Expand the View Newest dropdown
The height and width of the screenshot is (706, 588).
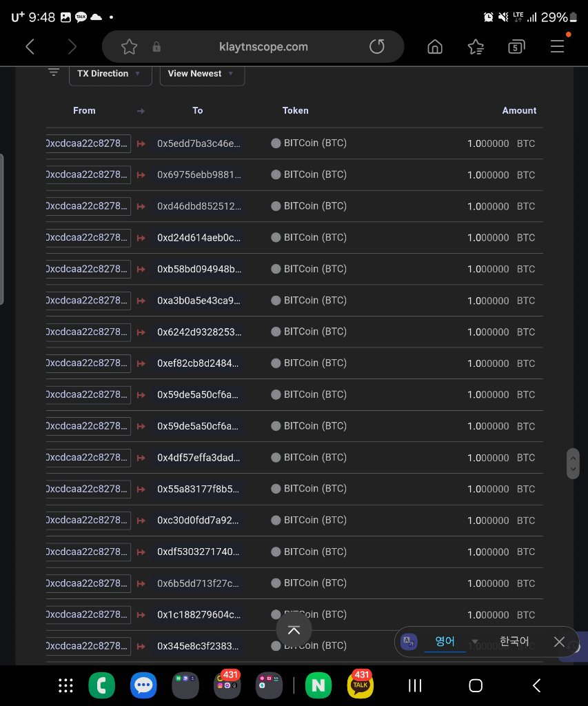[202, 74]
